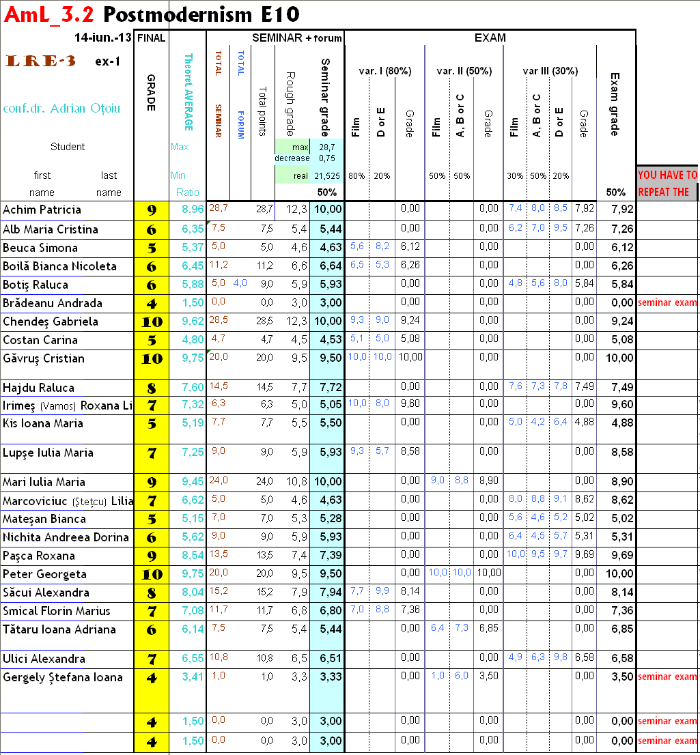Select Lupșe Iulia Maria's exam grade '8,58'

[x=622, y=453]
